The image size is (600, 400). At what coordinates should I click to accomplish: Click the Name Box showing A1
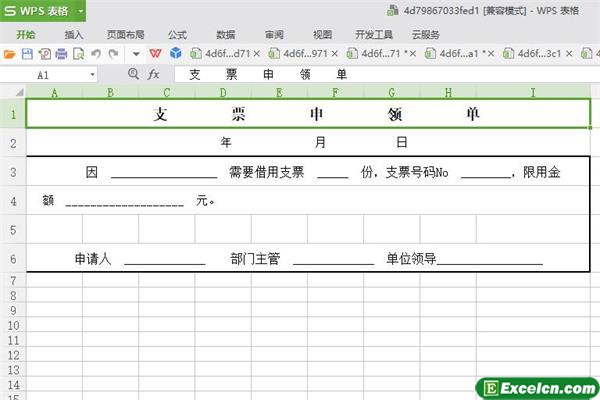(x=44, y=75)
